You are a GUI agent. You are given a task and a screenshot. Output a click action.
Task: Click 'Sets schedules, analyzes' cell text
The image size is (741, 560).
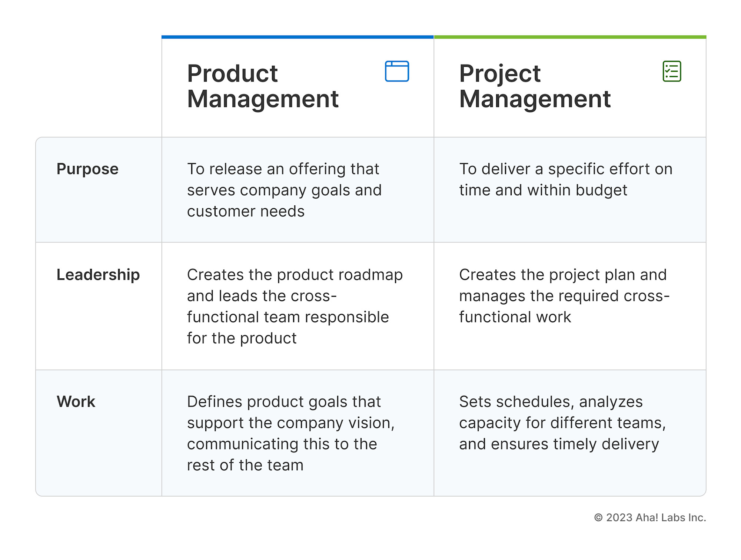point(562,423)
